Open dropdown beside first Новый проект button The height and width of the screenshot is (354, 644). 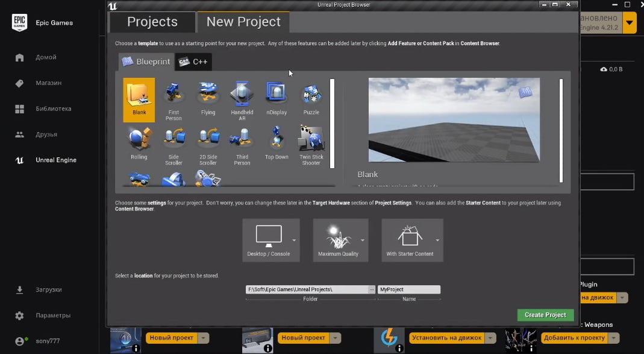[203, 338]
